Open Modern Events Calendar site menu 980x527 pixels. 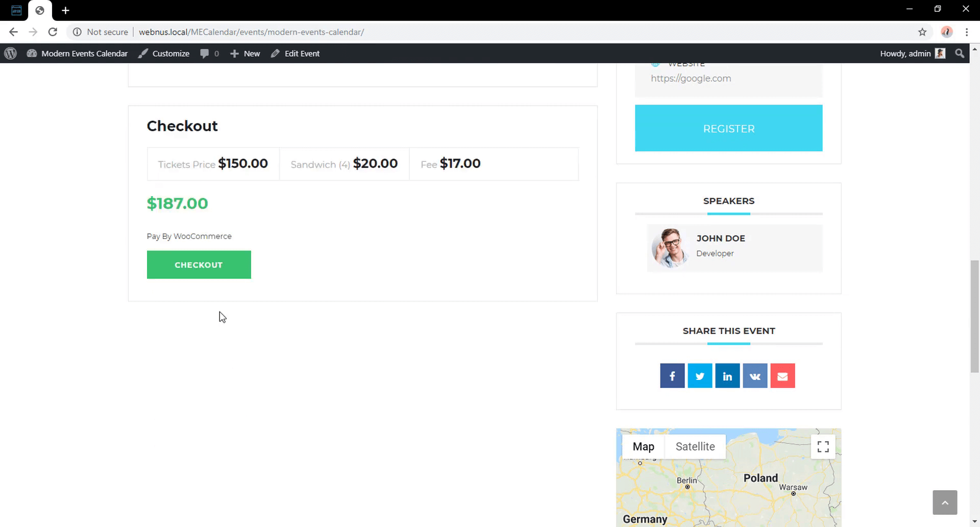pyautogui.click(x=77, y=53)
